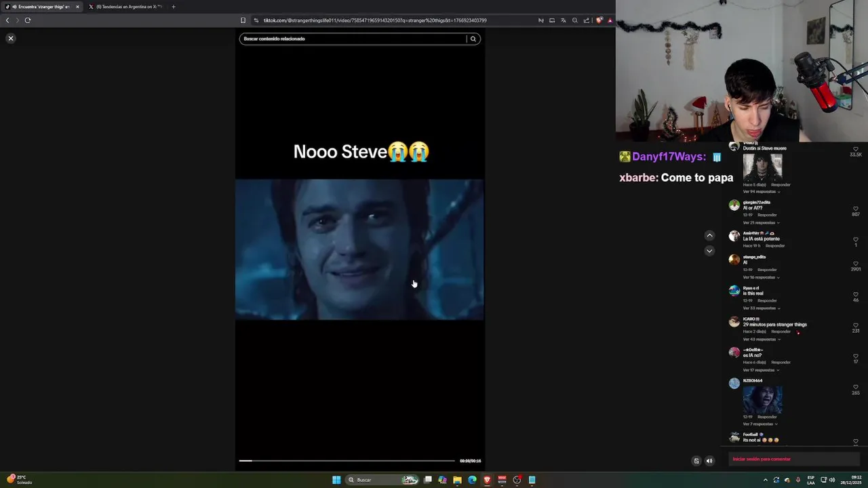Click the zoom magnifier icon in address bar
The width and height of the screenshot is (868, 488).
pyautogui.click(x=575, y=20)
